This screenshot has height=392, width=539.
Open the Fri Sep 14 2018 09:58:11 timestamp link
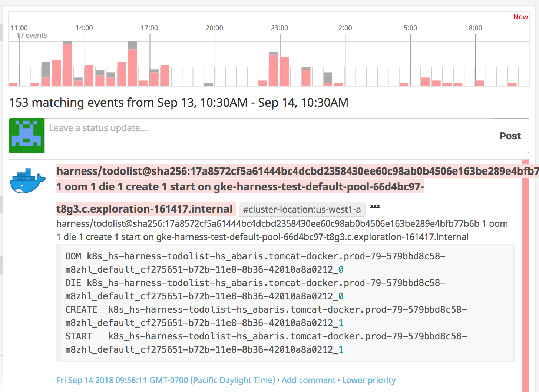click(166, 380)
